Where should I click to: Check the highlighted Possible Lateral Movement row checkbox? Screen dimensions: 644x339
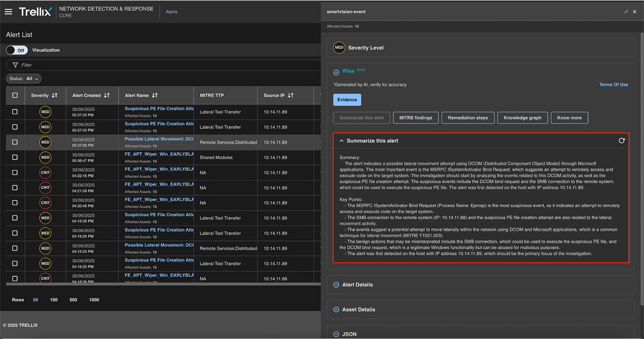[14, 142]
